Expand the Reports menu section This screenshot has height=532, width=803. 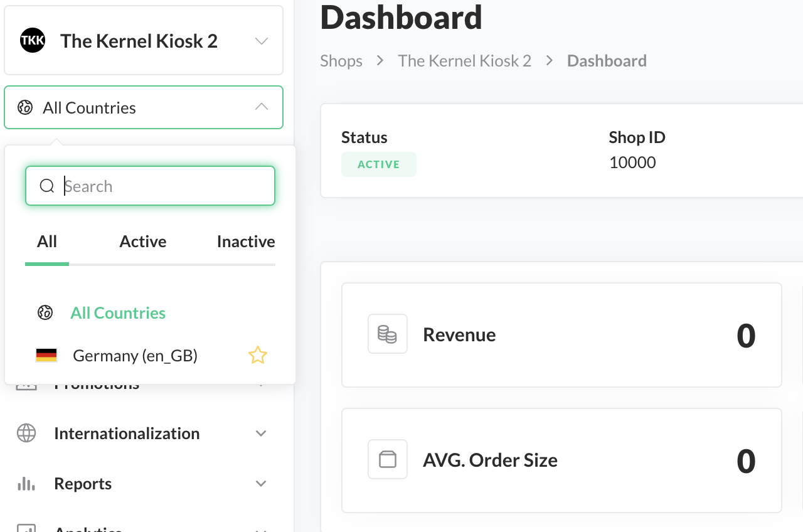[x=262, y=484]
